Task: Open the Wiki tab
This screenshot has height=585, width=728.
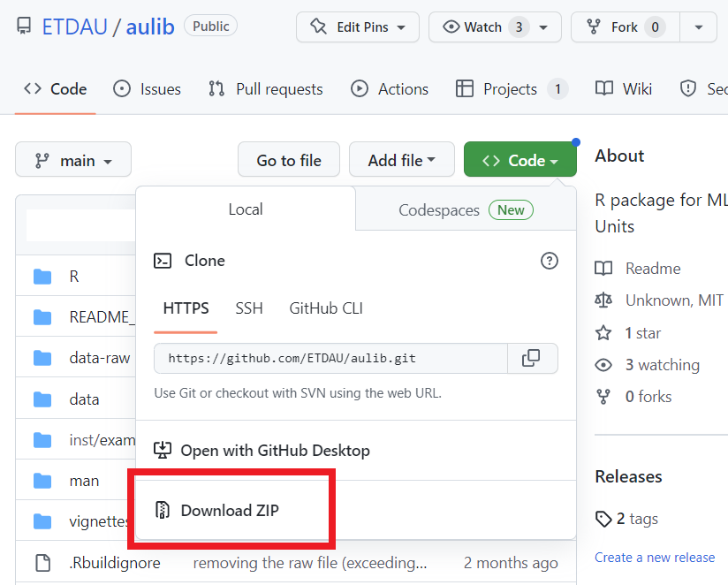Action: point(624,88)
